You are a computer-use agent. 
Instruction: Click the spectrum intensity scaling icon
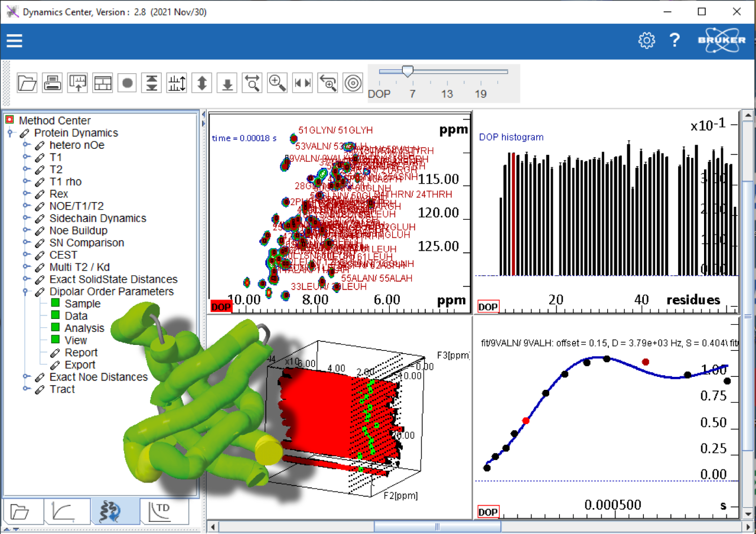pos(177,83)
